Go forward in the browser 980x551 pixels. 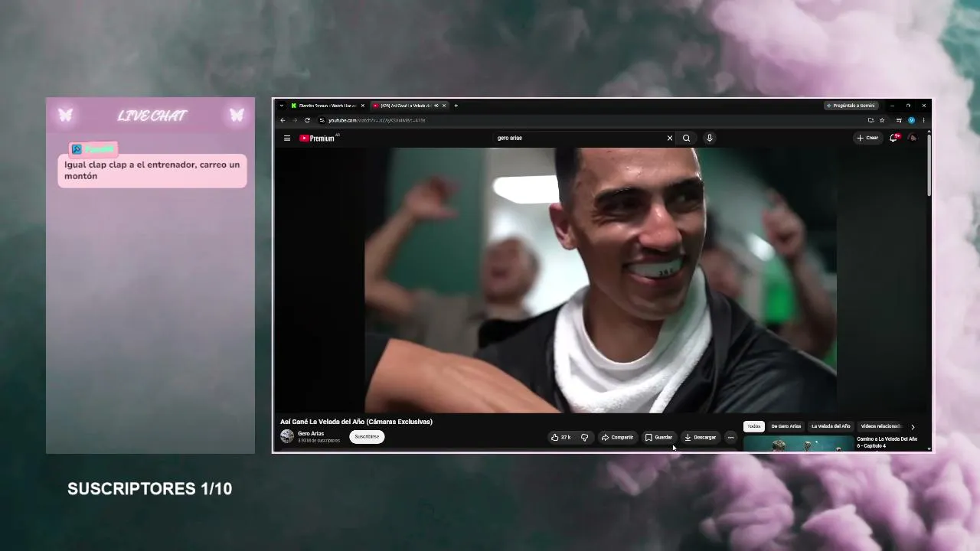pos(295,120)
